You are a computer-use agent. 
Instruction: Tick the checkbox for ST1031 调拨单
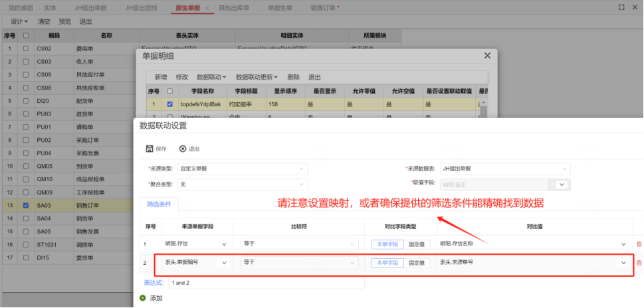click(x=26, y=245)
